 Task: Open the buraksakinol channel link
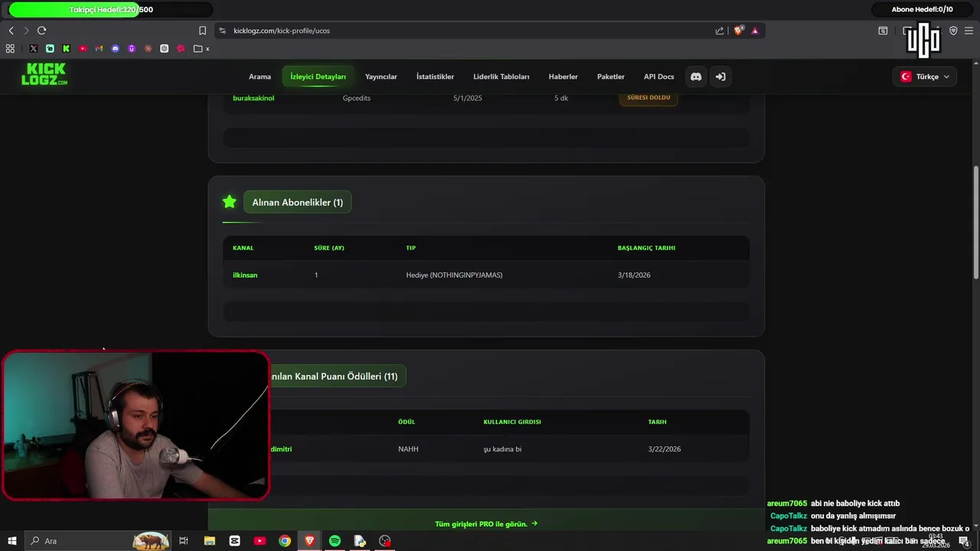click(x=253, y=98)
